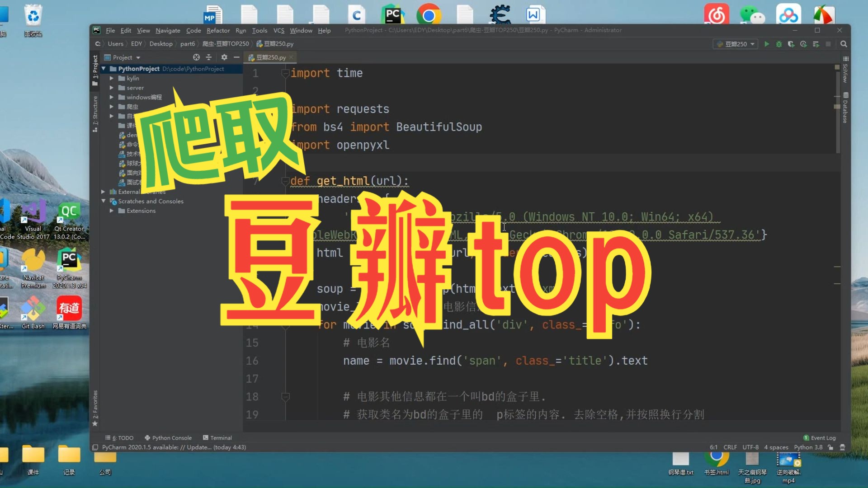This screenshot has height=488, width=868.
Task: Open Navicat Premium desktop shortcut
Action: pyautogui.click(x=33, y=268)
